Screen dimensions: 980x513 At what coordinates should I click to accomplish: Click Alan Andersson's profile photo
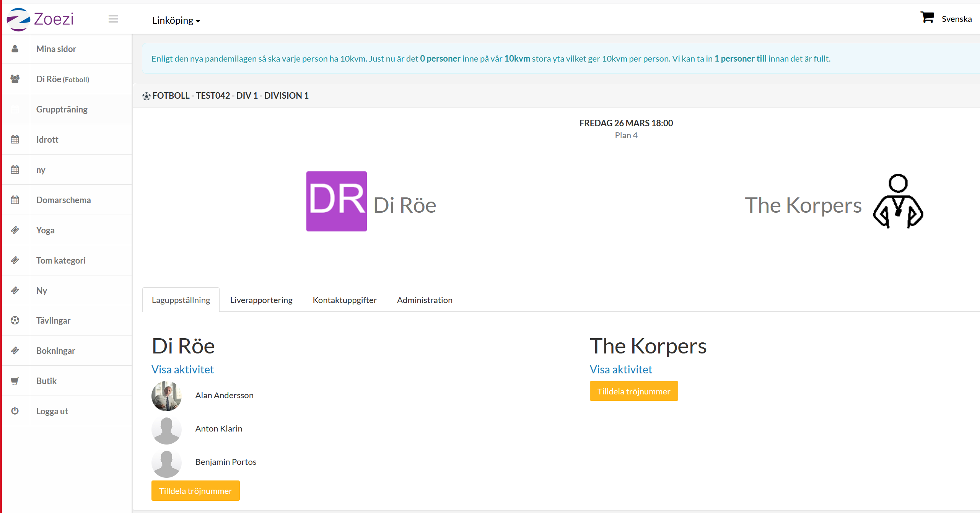pyautogui.click(x=166, y=396)
